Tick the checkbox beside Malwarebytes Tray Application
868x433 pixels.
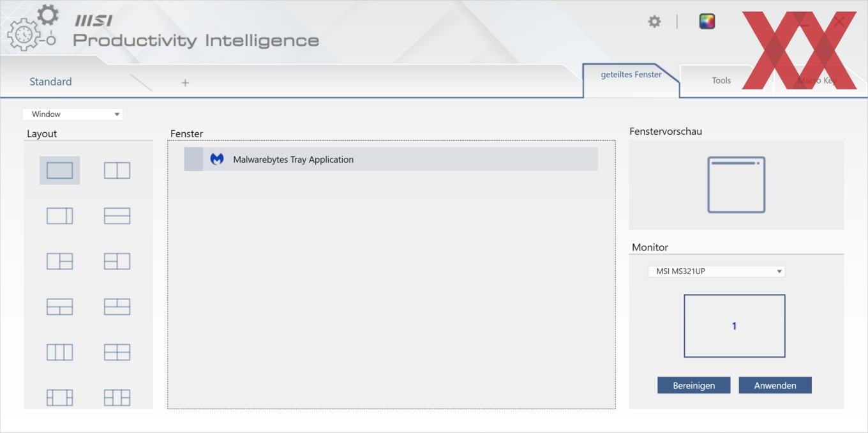[193, 159]
